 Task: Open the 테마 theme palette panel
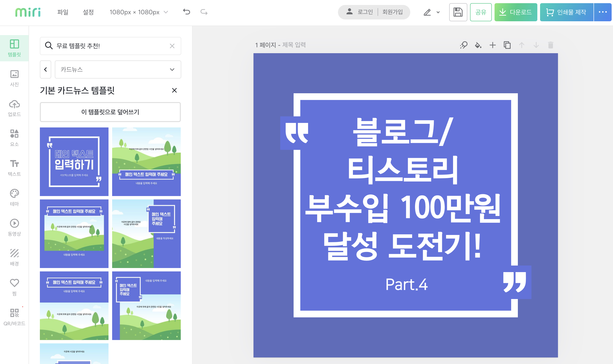click(14, 198)
